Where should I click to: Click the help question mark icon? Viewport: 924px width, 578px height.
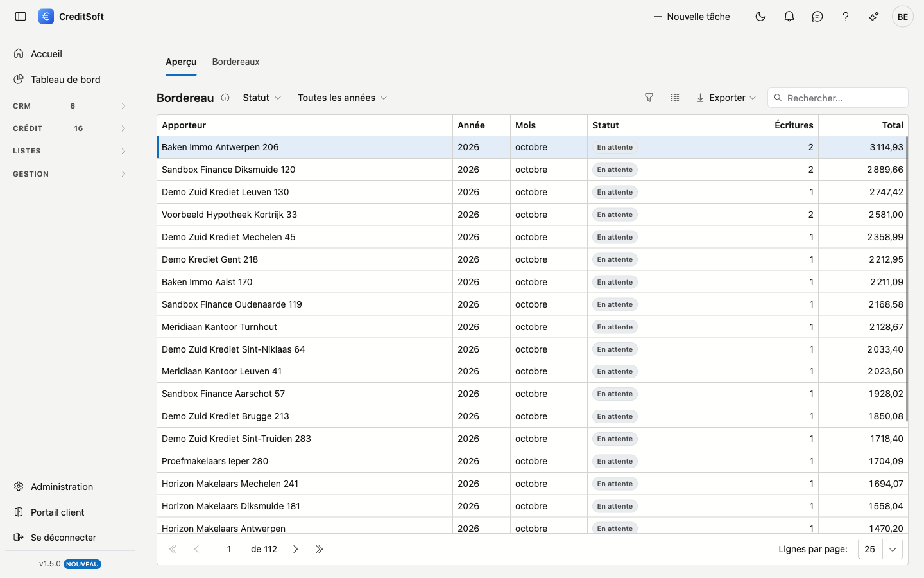click(x=846, y=17)
